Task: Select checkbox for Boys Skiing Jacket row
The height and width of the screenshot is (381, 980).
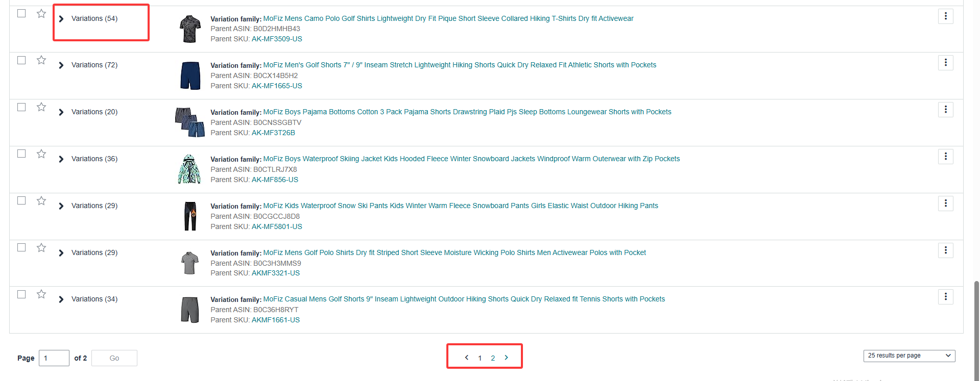Action: 21,154
